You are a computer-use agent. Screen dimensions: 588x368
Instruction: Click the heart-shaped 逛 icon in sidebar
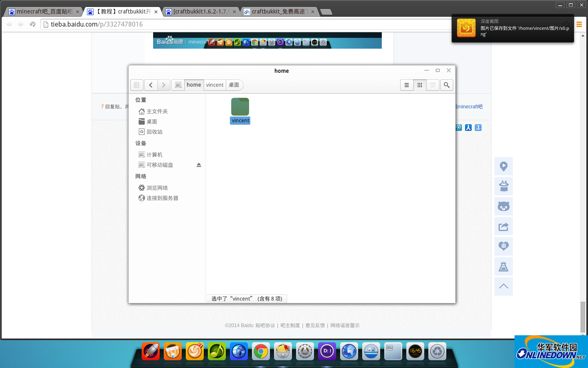click(503, 246)
